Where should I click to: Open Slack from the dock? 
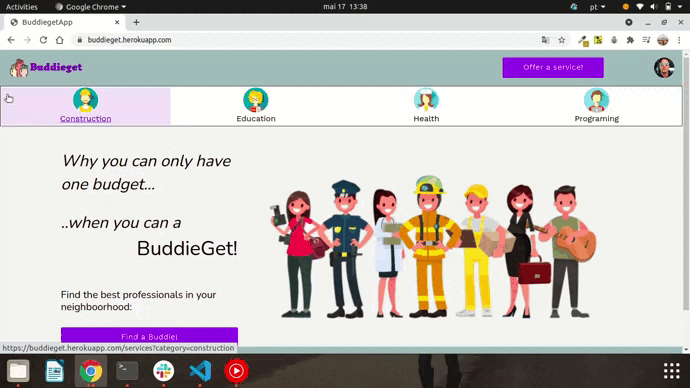164,371
